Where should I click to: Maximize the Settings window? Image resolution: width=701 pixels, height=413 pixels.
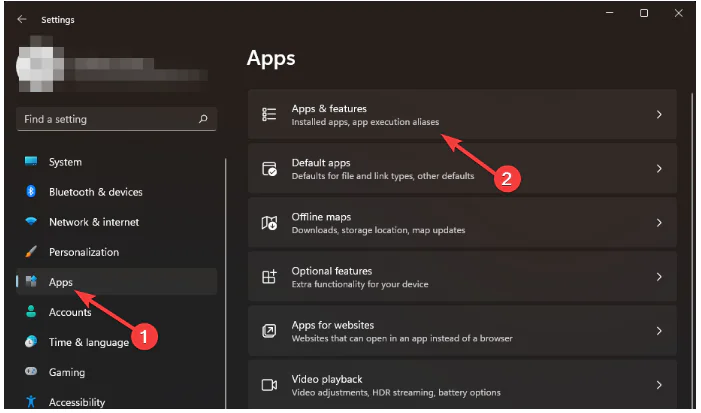pos(644,13)
